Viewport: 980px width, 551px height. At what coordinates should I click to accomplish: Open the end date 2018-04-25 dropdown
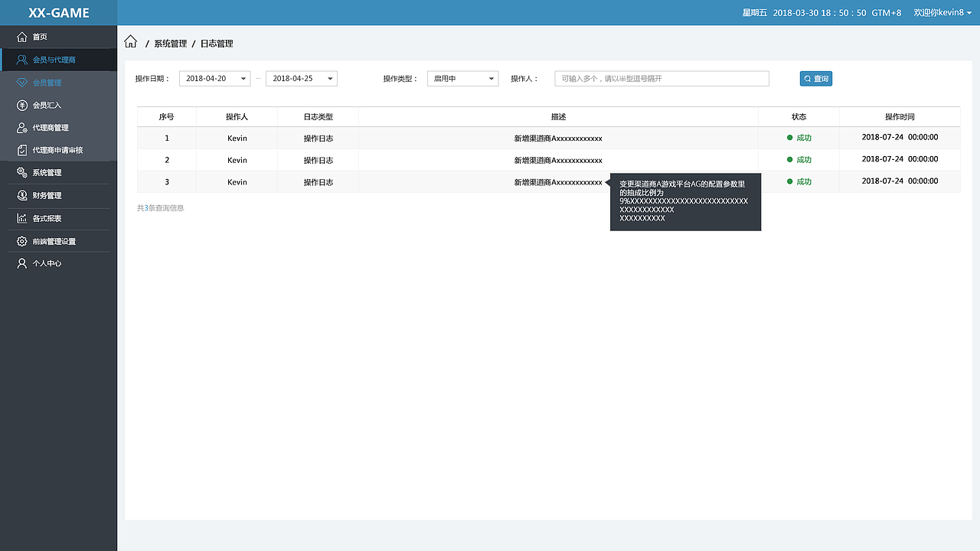pos(302,79)
